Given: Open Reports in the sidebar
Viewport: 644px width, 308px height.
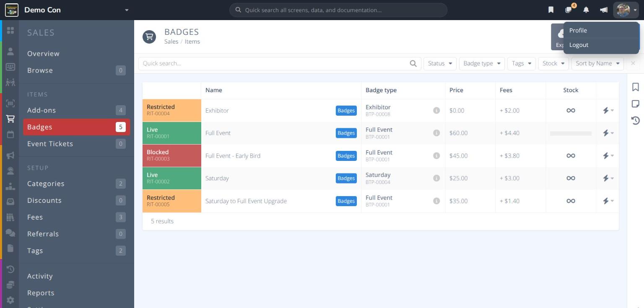Looking at the screenshot, I should [76, 293].
